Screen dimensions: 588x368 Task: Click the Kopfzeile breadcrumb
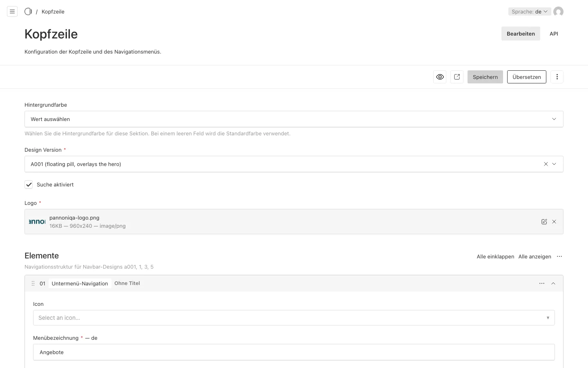(53, 11)
